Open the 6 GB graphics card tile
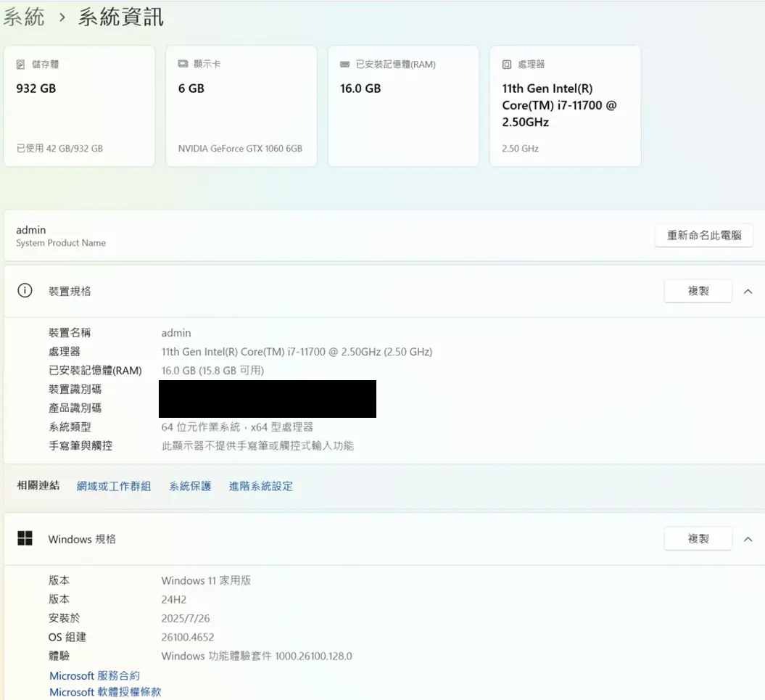Viewport: 765px width, 700px height. point(241,106)
